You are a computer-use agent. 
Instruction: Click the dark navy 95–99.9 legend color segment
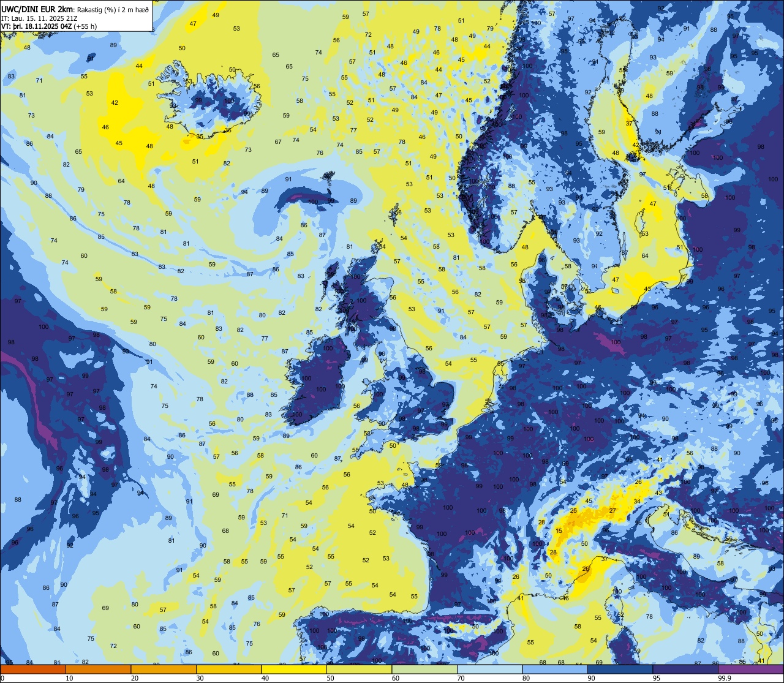[x=685, y=669]
